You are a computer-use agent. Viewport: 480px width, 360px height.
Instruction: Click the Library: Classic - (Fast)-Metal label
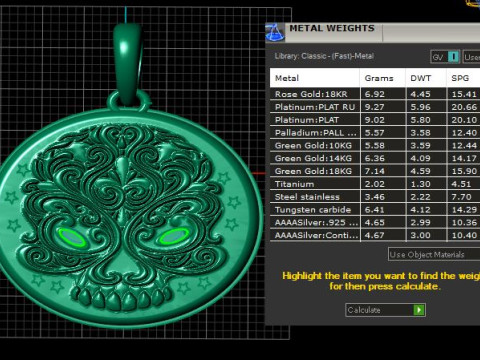point(324,56)
